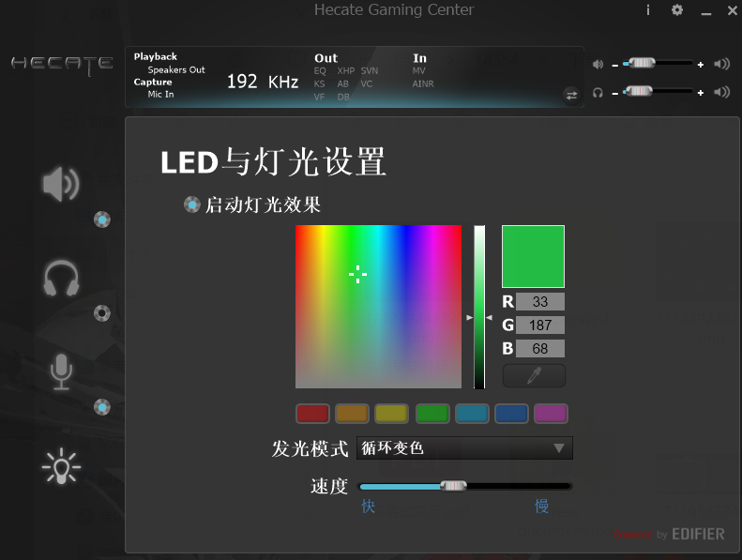Click the G value field 187
This screenshot has width=742, height=560.
click(x=540, y=325)
